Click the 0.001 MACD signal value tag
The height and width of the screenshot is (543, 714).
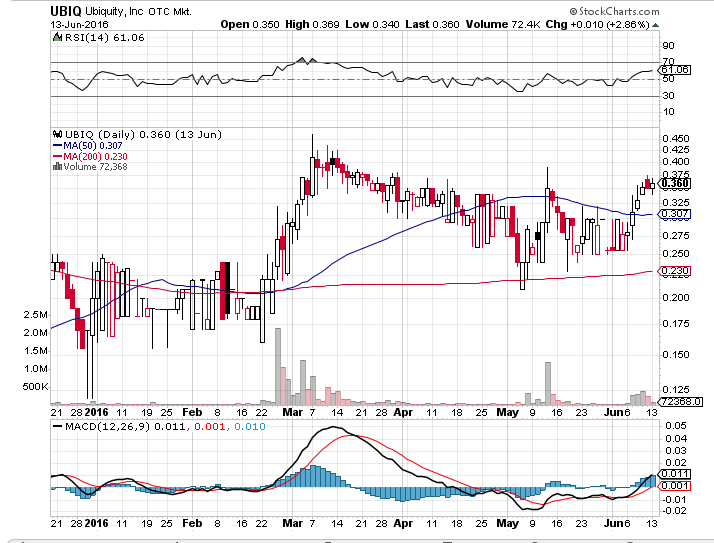point(675,486)
